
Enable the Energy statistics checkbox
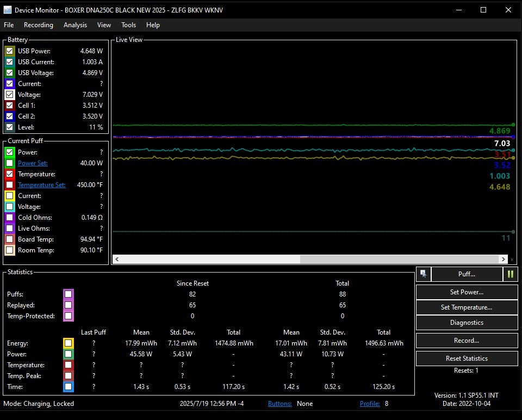[x=68, y=343]
